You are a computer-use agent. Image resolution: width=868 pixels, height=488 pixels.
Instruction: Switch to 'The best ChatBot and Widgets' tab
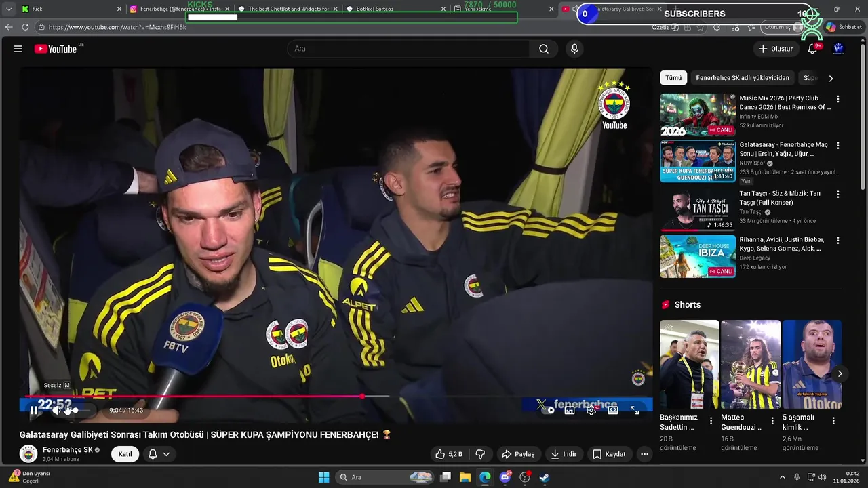[288, 9]
